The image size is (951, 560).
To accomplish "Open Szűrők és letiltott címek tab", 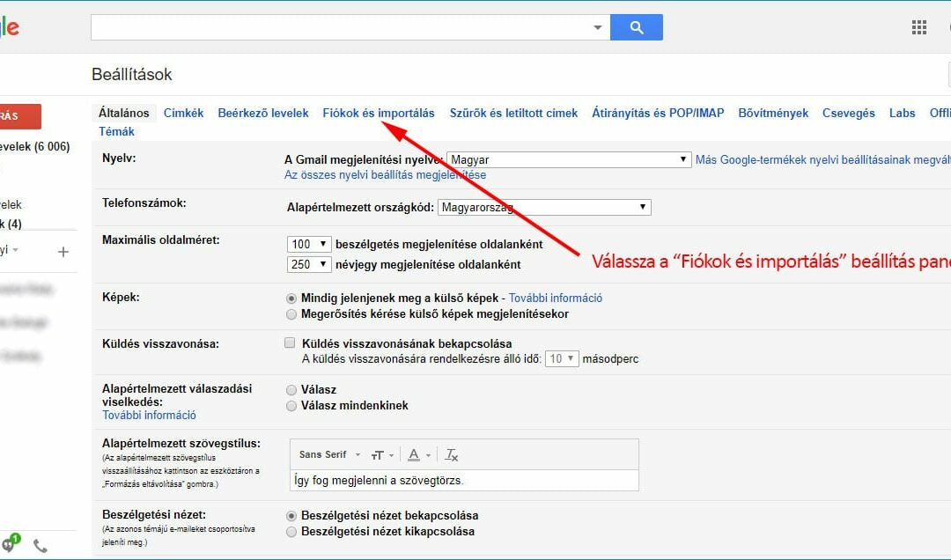I will click(513, 113).
